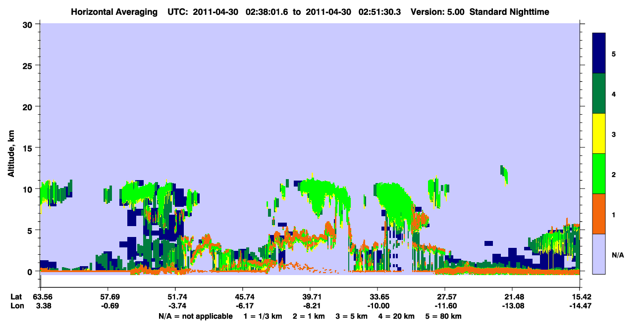644x330 pixels.
Task: Click the yellow colorbar segment labeled 3
Action: [599, 133]
